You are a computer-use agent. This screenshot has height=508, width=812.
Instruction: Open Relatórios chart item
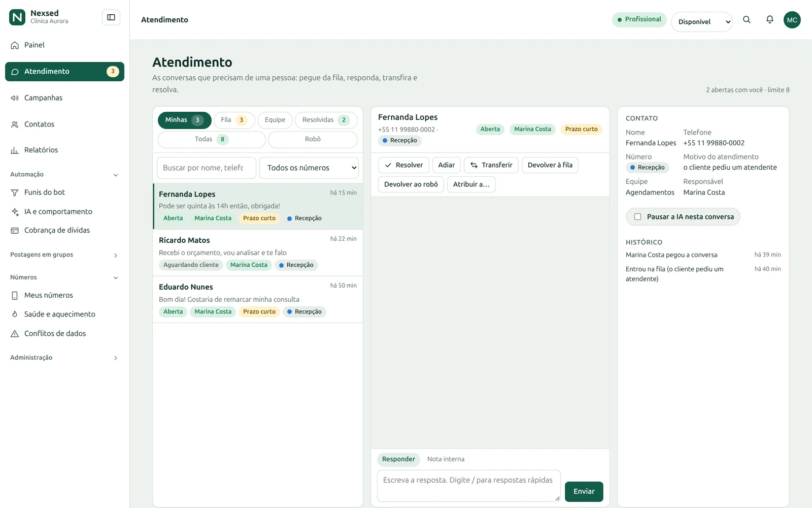[x=65, y=150]
